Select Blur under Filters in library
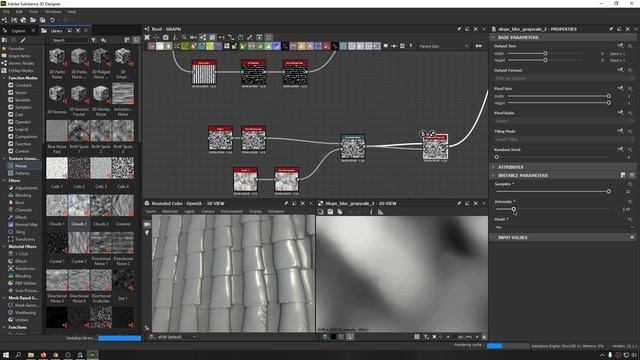The width and height of the screenshot is (640, 360). pos(19,202)
